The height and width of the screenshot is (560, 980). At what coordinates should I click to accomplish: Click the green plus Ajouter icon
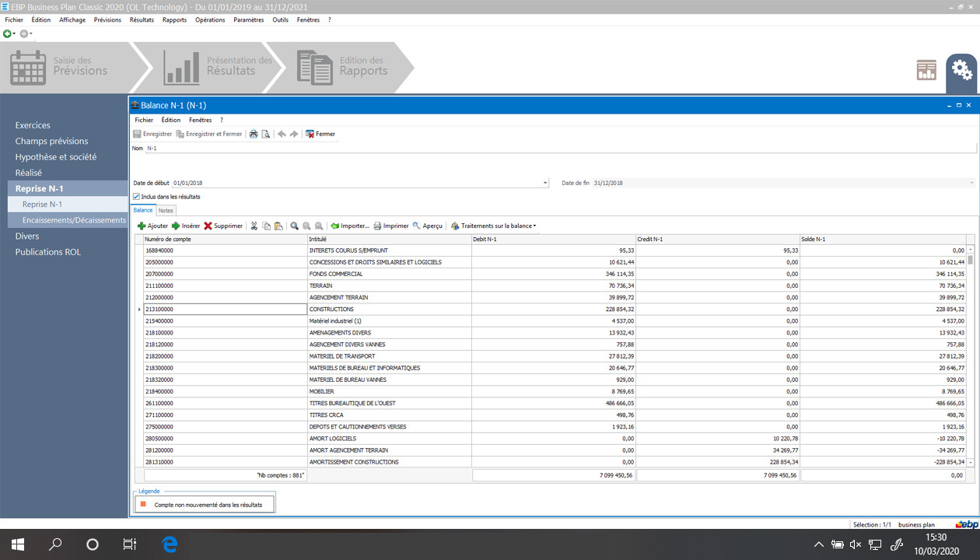[142, 226]
